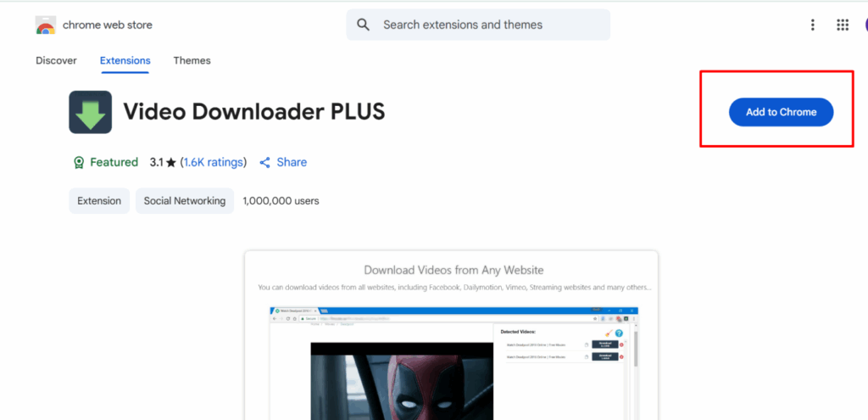Select the Extensions tab
868x420 pixels.
(x=125, y=60)
